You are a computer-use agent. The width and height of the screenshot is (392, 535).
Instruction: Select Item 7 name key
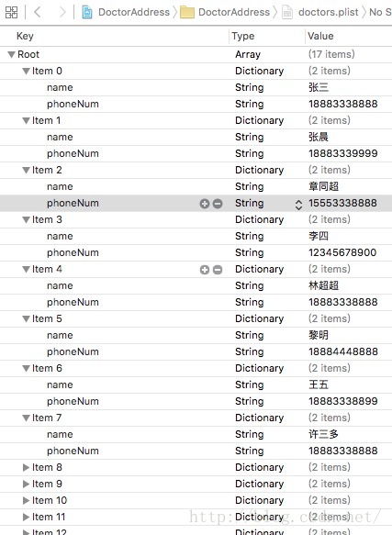click(x=60, y=434)
